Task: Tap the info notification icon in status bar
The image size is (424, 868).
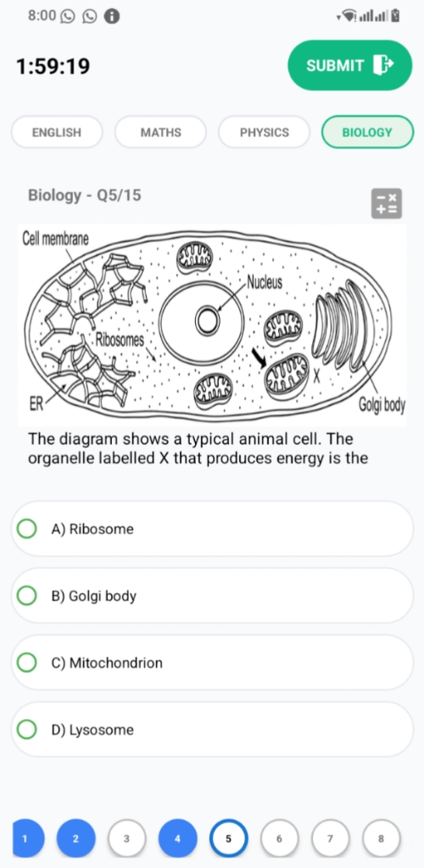Action: pos(112,17)
